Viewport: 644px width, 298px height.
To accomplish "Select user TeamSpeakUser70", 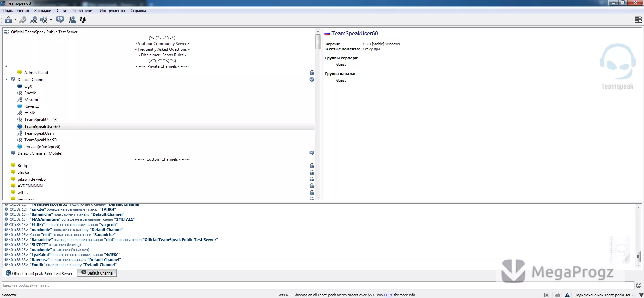I will (x=41, y=140).
